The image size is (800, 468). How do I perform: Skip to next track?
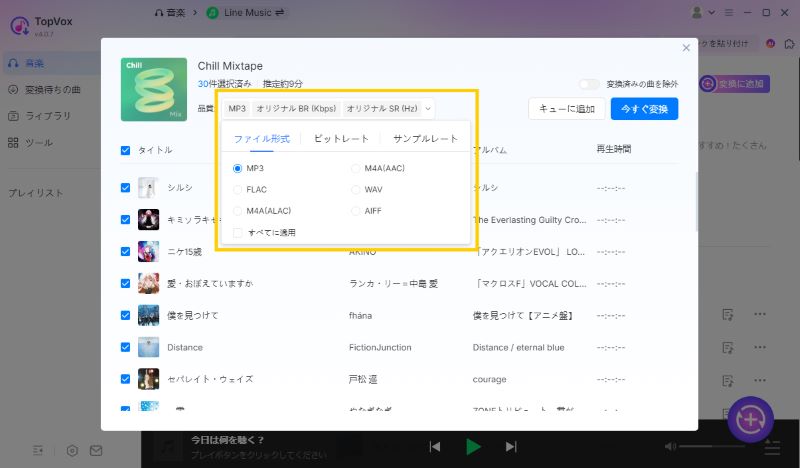coord(511,447)
